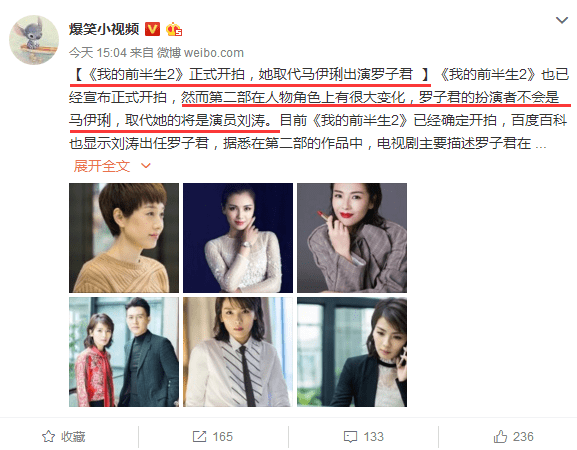Toggle like on the 236 count
This screenshot has width=577, height=450.
pos(523,437)
